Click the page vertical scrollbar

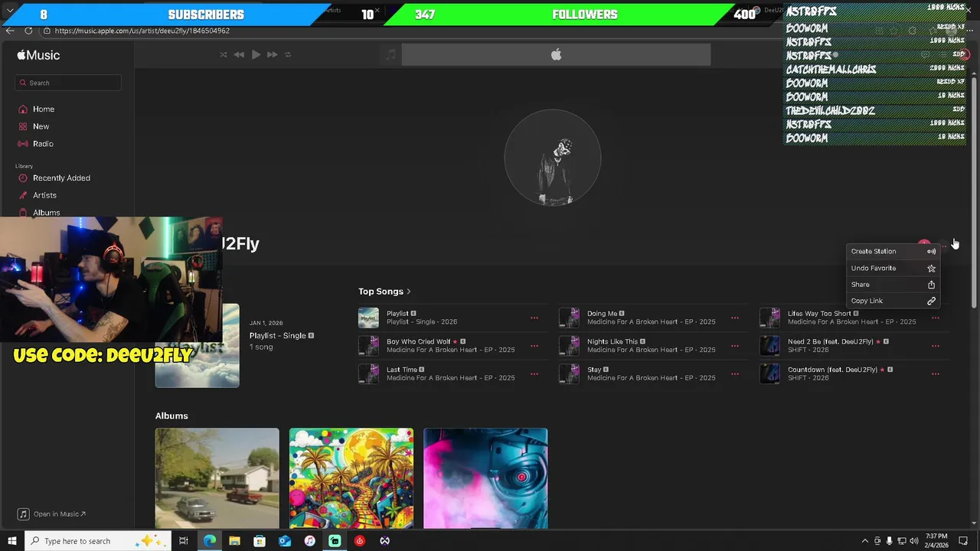point(974,191)
